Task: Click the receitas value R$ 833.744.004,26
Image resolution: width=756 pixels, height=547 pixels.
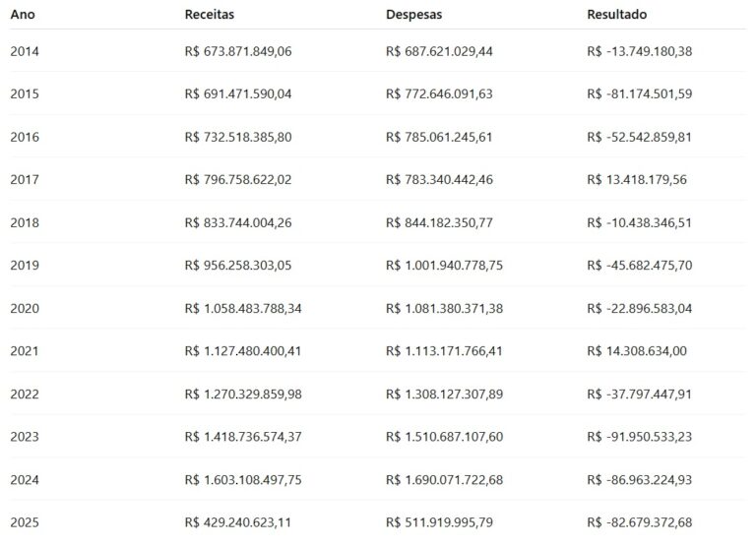Action: [238, 222]
